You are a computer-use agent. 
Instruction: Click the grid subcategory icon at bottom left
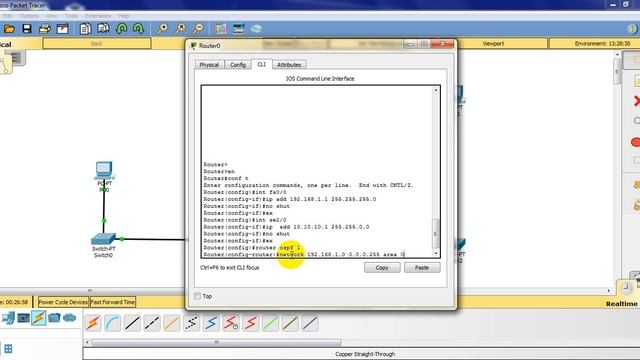pos(8,349)
